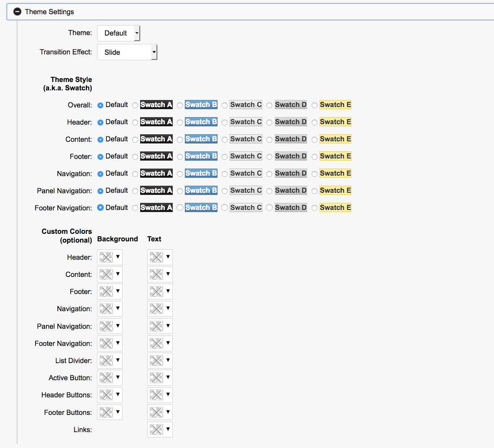The image size is (494, 448).
Task: Open List Divider background color picker
Action: [110, 361]
